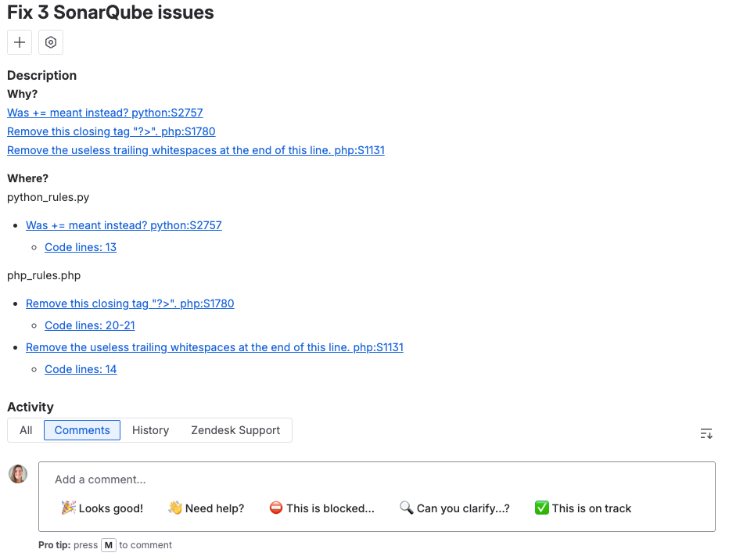Click the add attachment plus icon

[19, 42]
